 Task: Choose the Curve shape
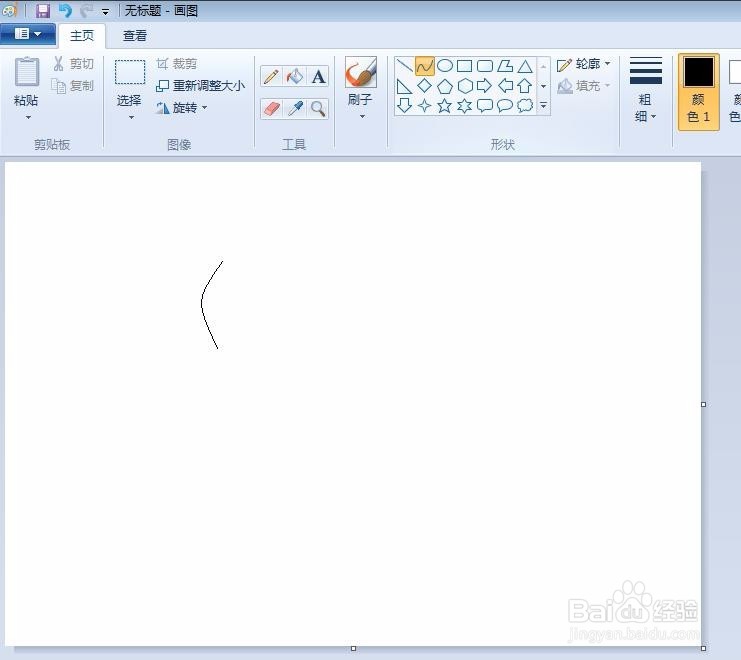point(424,66)
